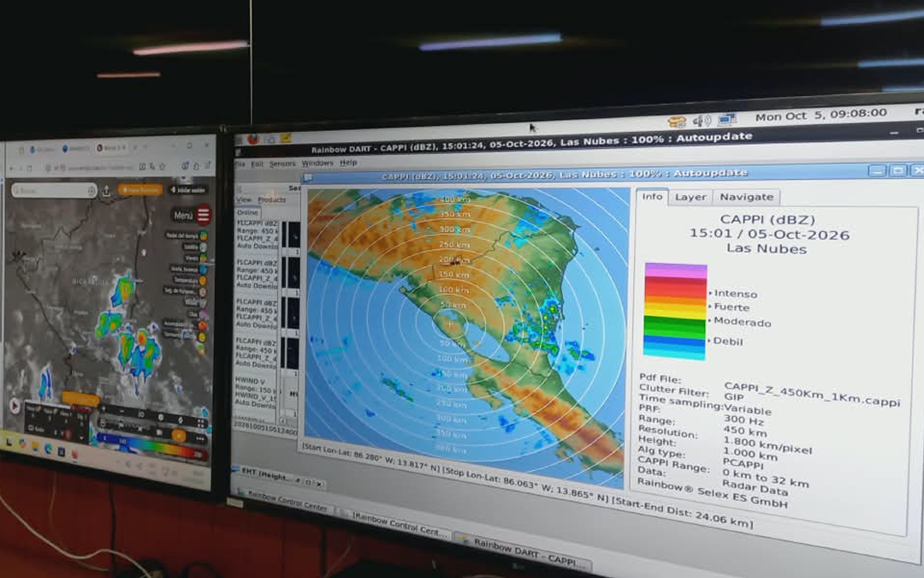The image size is (924, 578).
Task: Toggle the Lluvia, truenos layer
Action: (x=204, y=269)
